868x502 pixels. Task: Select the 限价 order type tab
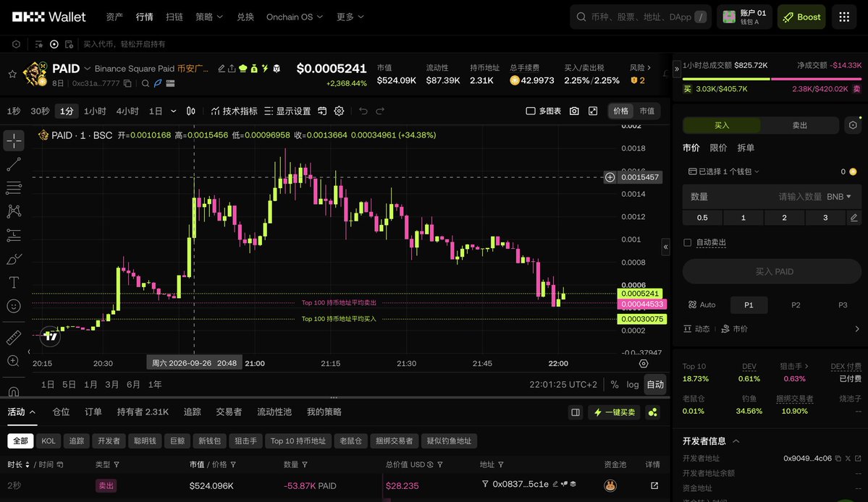click(x=718, y=148)
